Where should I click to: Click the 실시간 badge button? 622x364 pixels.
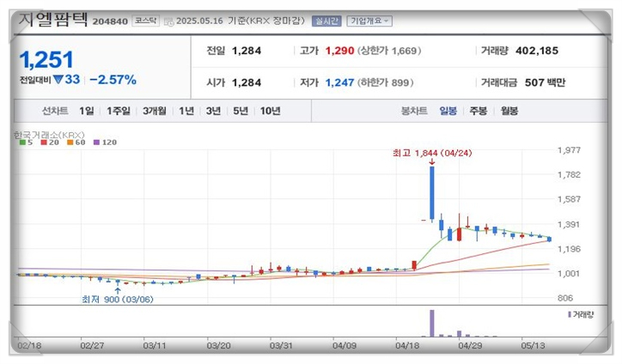326,21
